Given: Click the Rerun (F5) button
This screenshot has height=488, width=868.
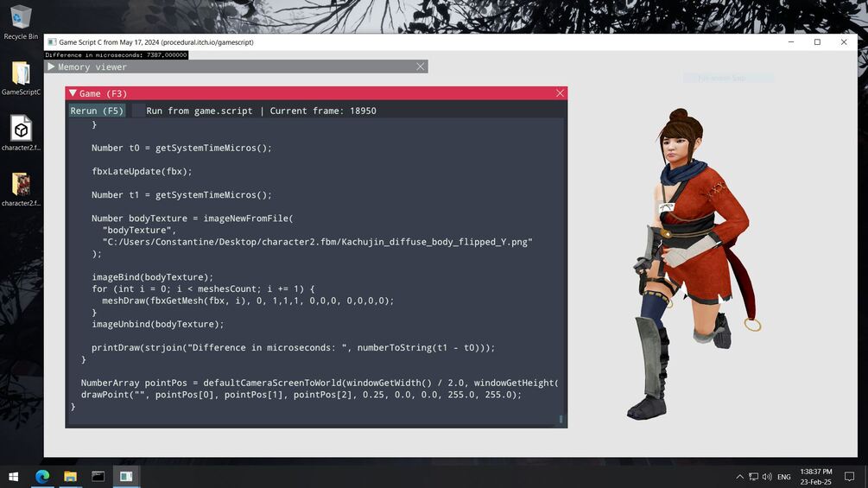Looking at the screenshot, I should [x=97, y=111].
